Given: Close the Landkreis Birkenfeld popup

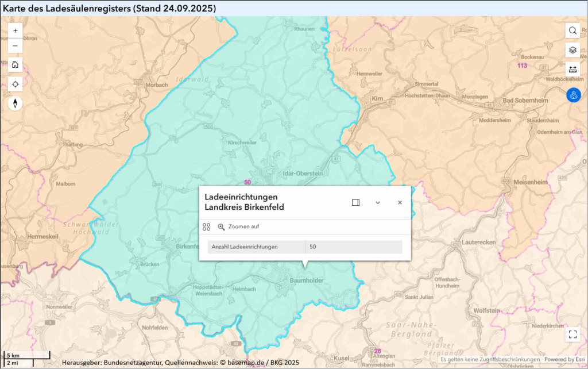Looking at the screenshot, I should pyautogui.click(x=400, y=202).
